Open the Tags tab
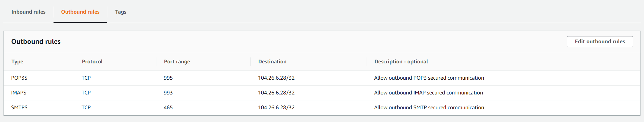This screenshot has width=644, height=122. coord(121,12)
